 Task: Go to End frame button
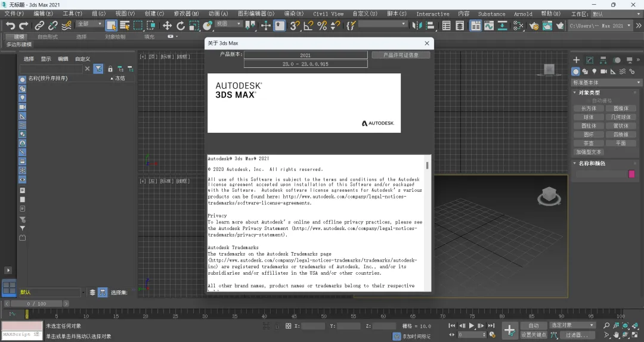(x=491, y=325)
